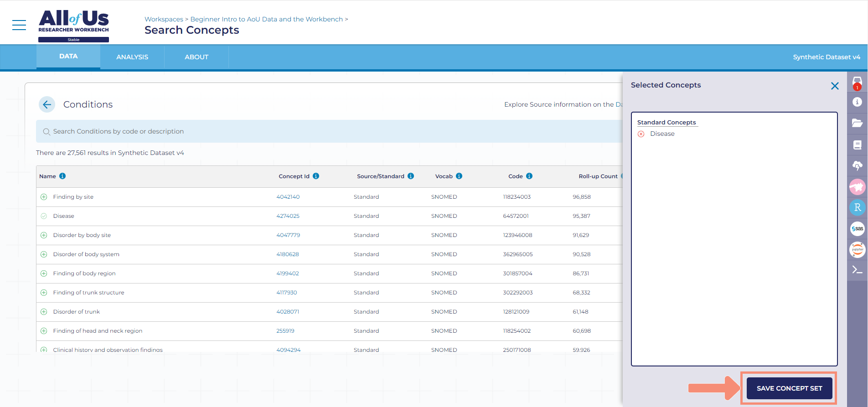The image size is (868, 407).
Task: Go back using the Conditions arrow button
Action: [x=47, y=104]
